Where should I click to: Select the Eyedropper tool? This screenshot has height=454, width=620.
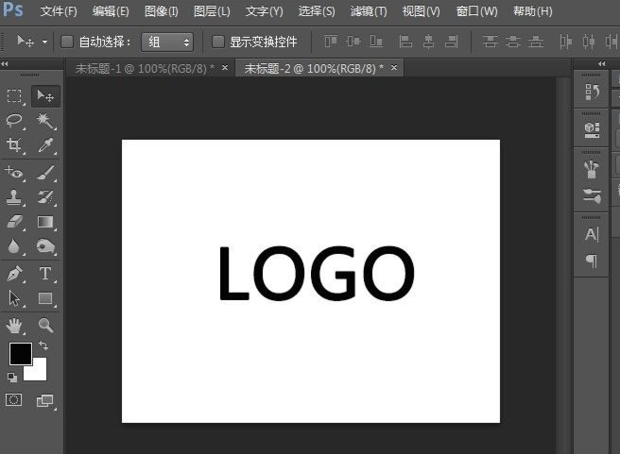45,145
